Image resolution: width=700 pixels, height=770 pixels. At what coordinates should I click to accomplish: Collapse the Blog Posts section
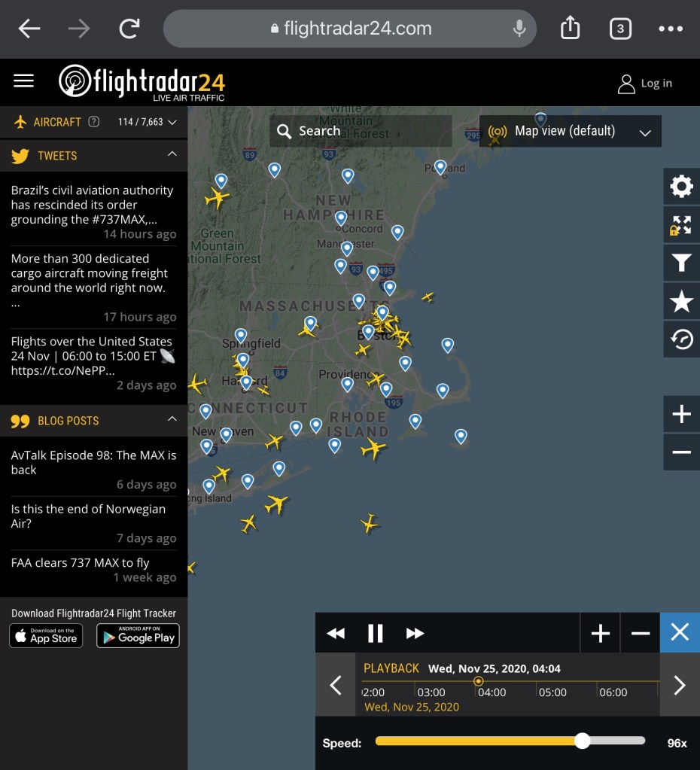pos(172,419)
